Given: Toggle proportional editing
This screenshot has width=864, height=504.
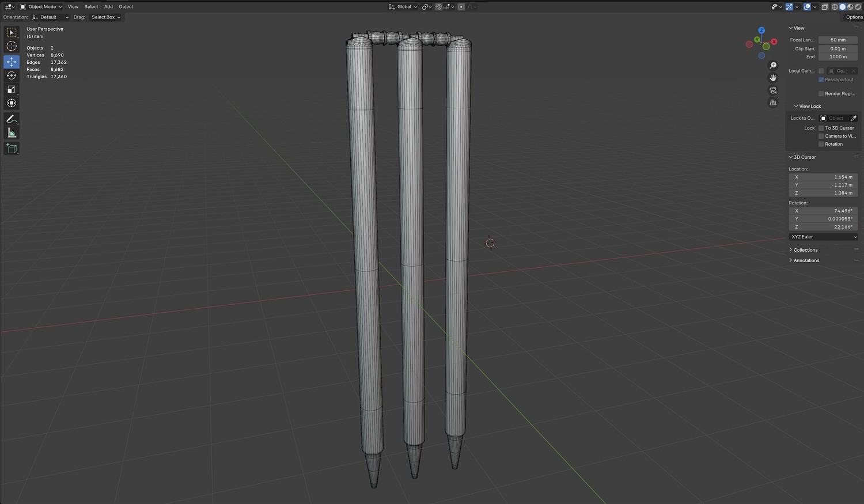Looking at the screenshot, I should 461,7.
